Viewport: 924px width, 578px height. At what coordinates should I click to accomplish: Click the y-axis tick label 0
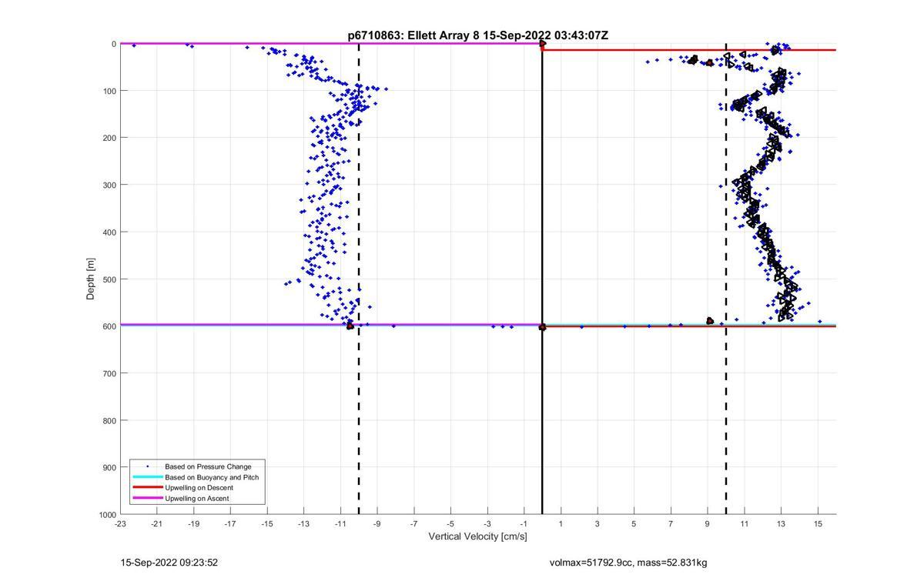click(114, 44)
